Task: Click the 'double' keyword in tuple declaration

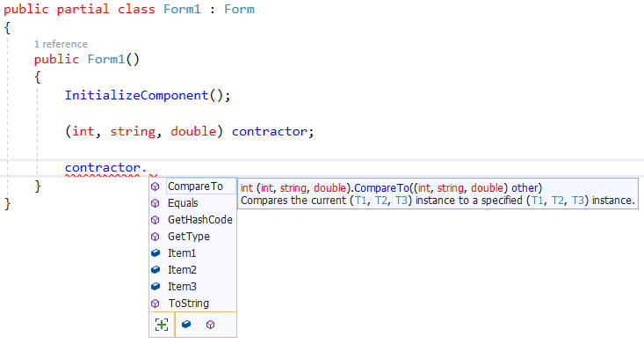Action: (x=193, y=131)
